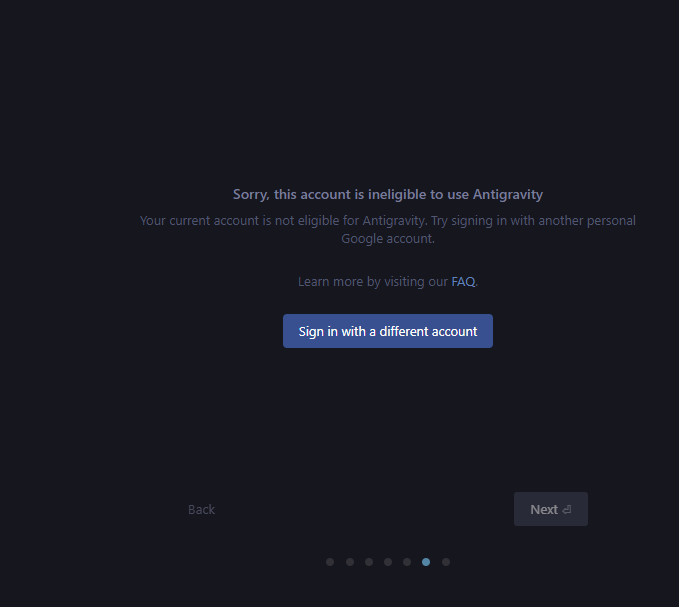Click the ineligible account heading text
Screen dimensions: 679x607
pos(388,194)
